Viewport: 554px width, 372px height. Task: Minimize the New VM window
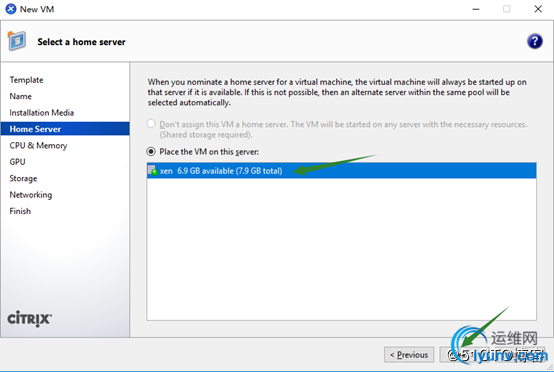(x=476, y=9)
